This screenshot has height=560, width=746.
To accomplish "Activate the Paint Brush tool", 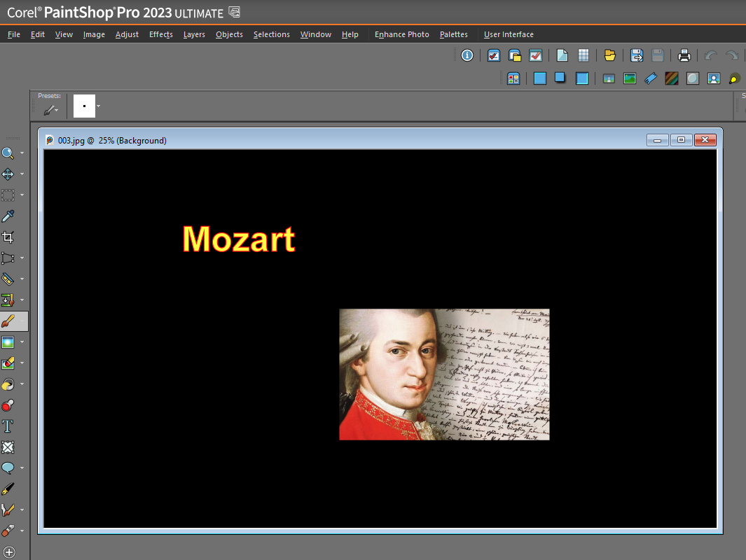I will click(8, 321).
